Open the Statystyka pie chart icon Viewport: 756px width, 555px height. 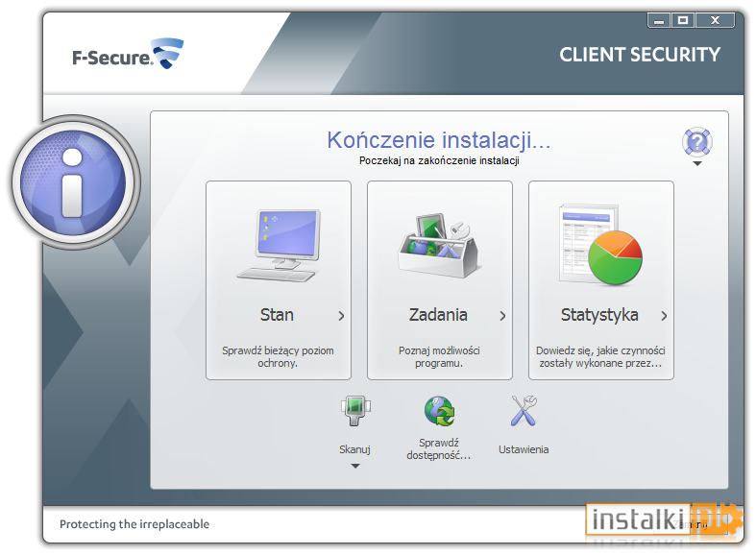click(600, 244)
